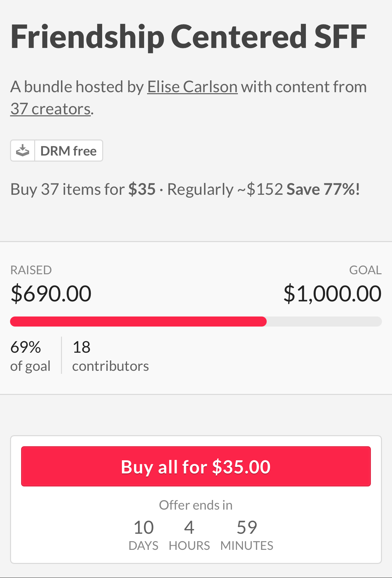Click the 10 days countdown value
The width and height of the screenshot is (392, 578).
[x=143, y=527]
